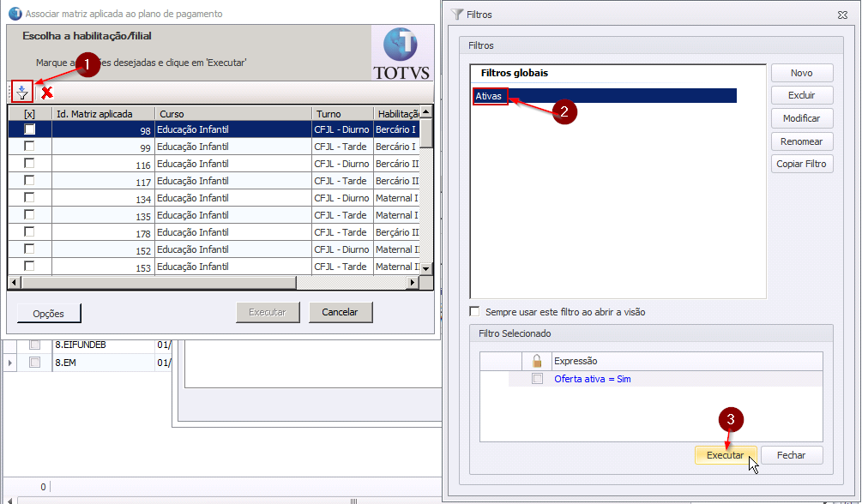Click the padlock icon in expression header

(x=537, y=361)
